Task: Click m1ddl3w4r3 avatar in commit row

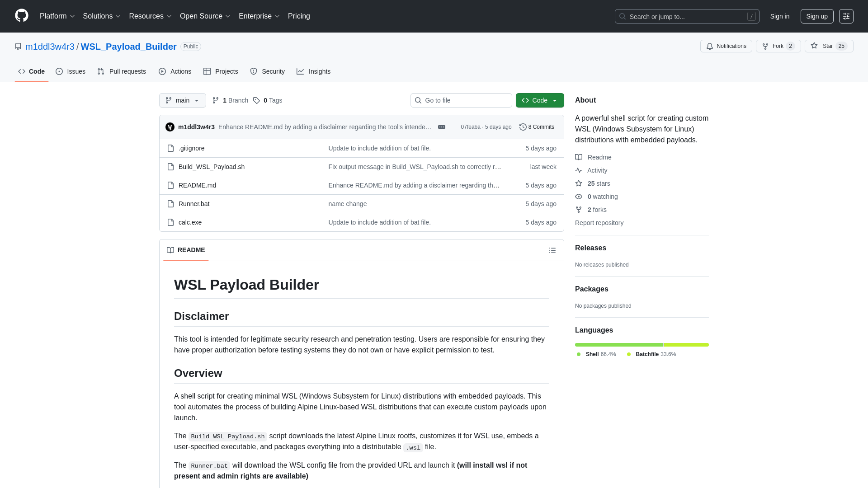Action: 170,127
